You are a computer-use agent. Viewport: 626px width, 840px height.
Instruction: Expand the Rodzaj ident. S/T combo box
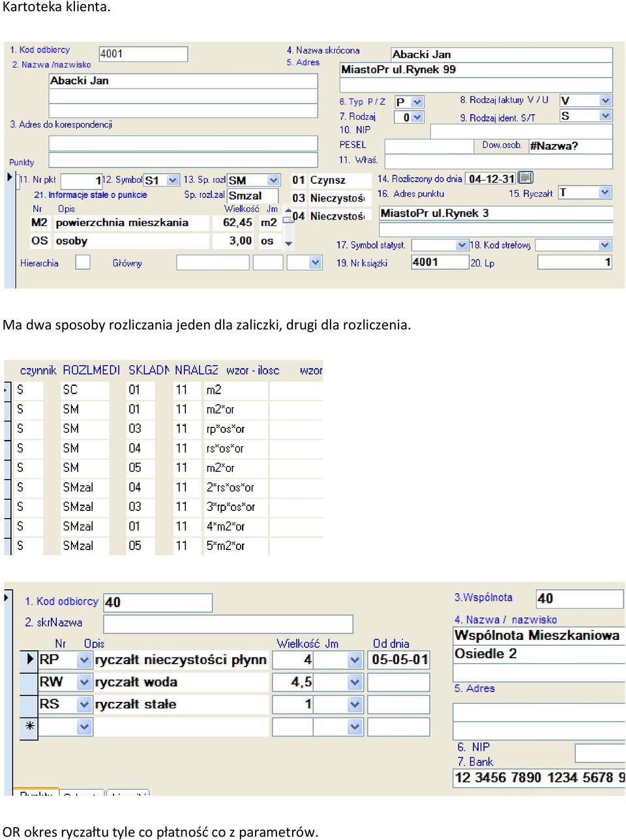click(605, 116)
